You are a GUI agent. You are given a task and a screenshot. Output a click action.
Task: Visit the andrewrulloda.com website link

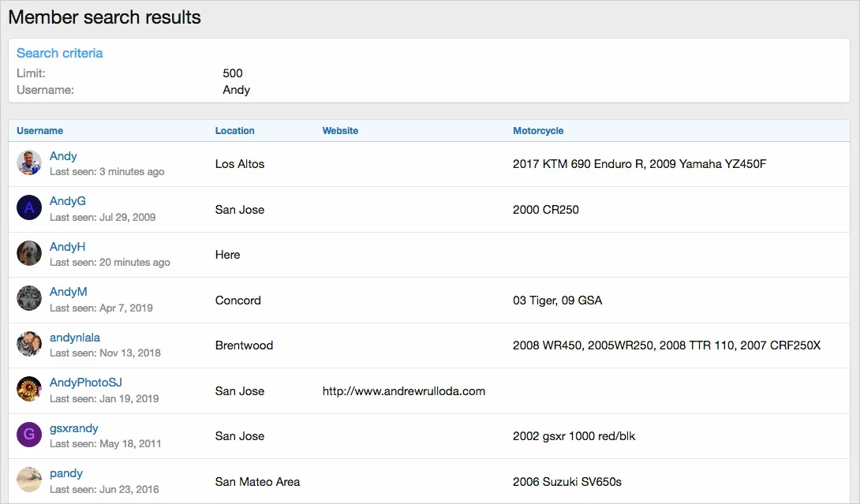(403, 391)
